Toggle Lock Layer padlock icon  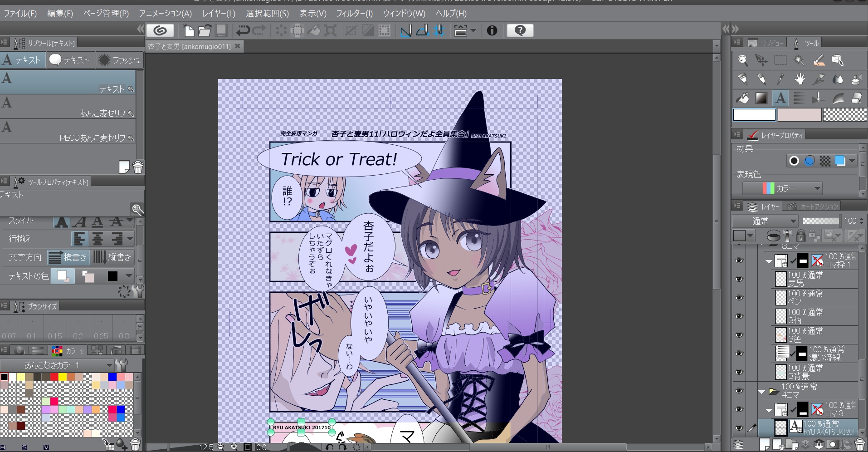[801, 236]
